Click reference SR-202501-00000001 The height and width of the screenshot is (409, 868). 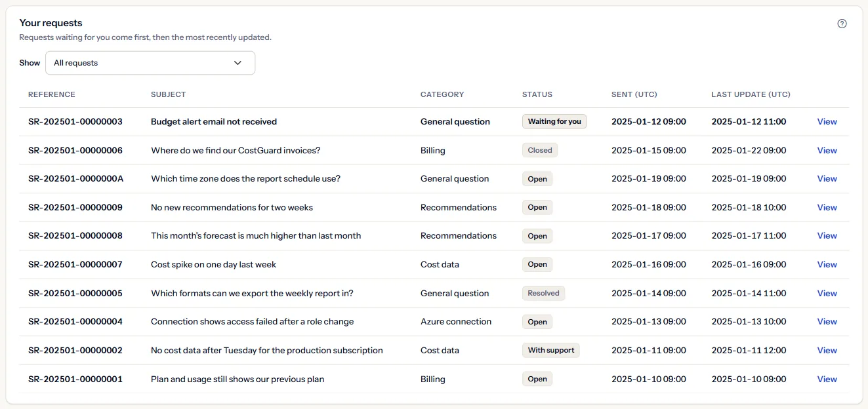tap(75, 379)
